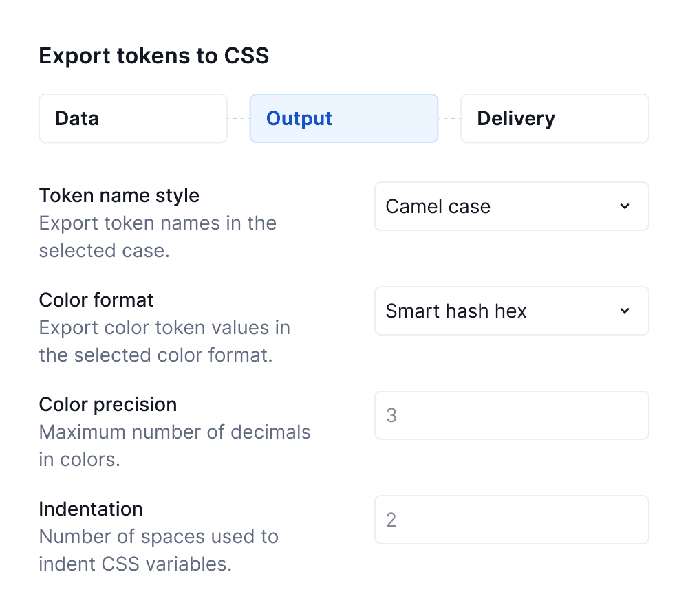This screenshot has width=688, height=616.
Task: Click the Indentation input field
Action: pyautogui.click(x=511, y=520)
